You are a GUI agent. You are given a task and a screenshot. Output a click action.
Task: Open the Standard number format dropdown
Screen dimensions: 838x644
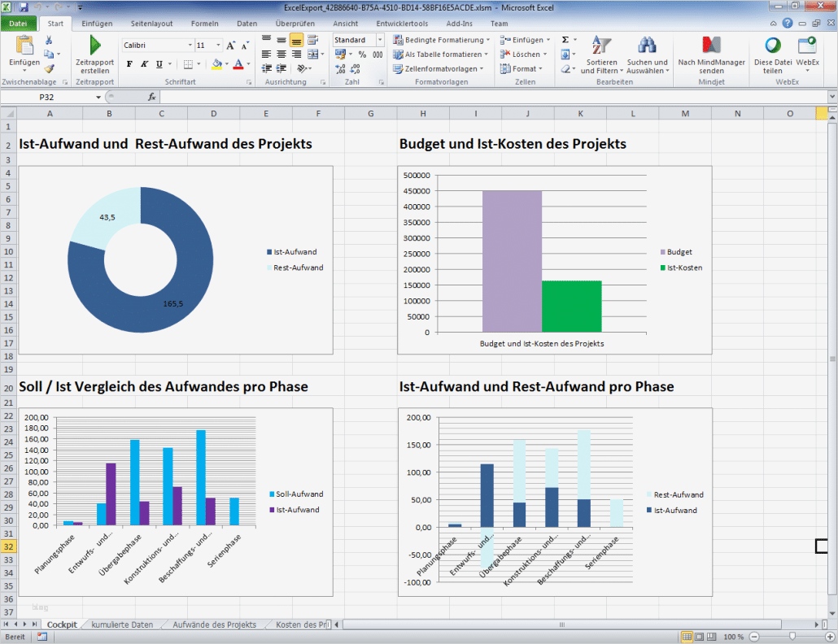(x=380, y=40)
